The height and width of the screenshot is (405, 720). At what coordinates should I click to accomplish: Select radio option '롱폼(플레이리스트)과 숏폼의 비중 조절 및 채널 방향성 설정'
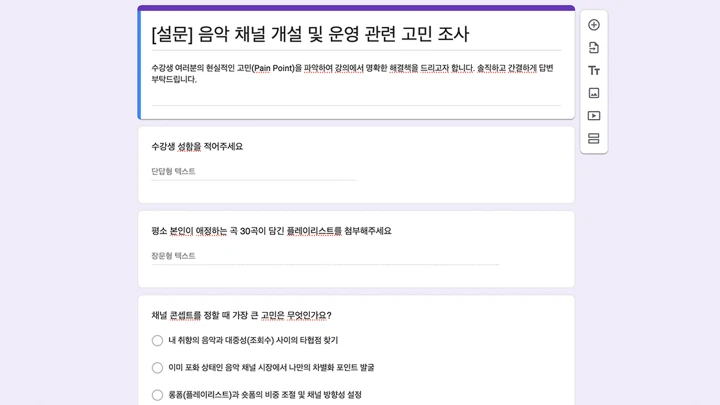[x=157, y=395]
